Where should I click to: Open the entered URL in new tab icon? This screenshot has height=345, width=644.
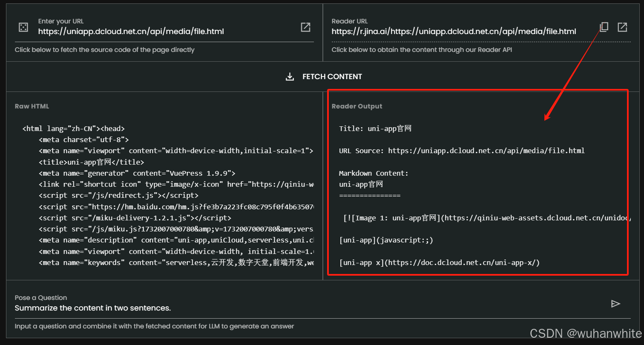[305, 27]
